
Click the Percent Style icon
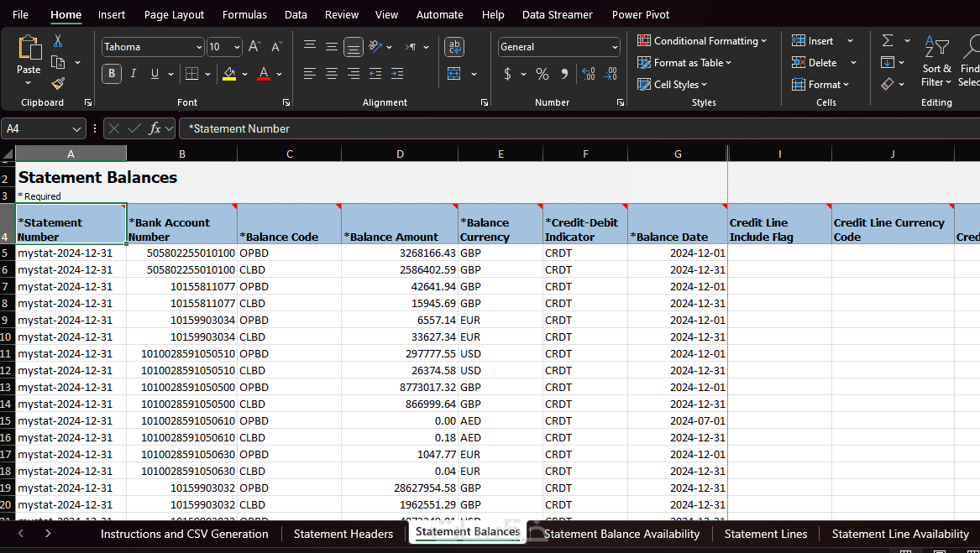[542, 74]
